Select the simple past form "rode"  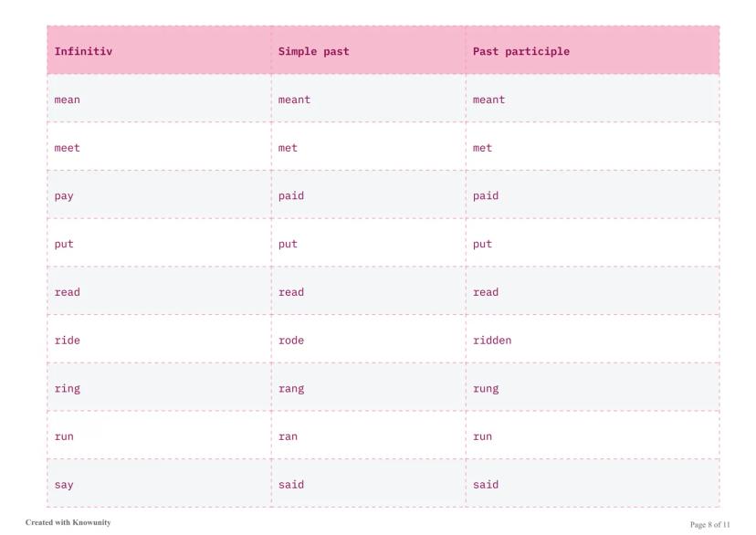coord(291,341)
